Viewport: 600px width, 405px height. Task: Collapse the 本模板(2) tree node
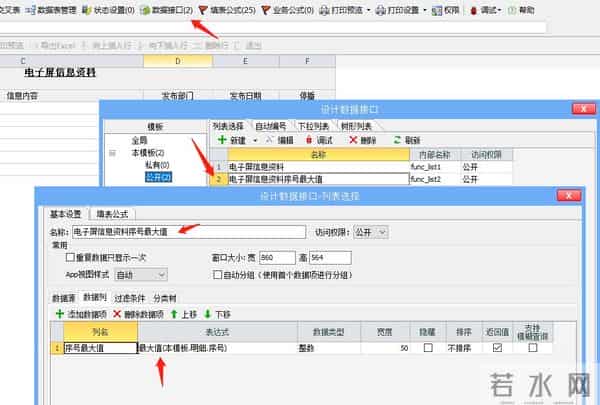(x=112, y=153)
